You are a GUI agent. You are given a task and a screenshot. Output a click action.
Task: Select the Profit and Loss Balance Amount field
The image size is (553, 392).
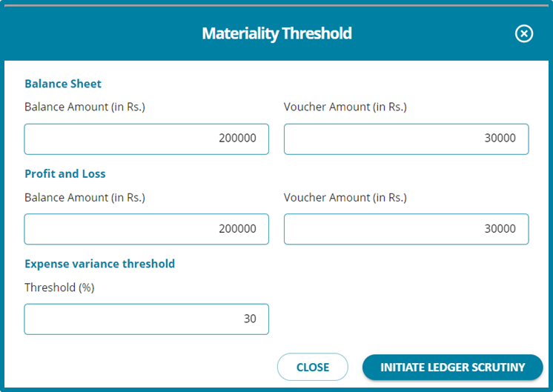coord(146,229)
